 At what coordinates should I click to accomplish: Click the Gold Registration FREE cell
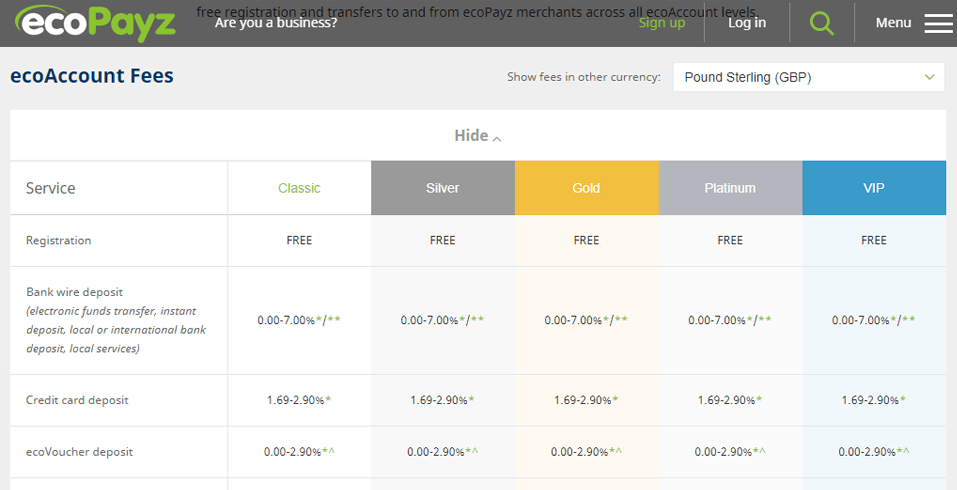[587, 240]
